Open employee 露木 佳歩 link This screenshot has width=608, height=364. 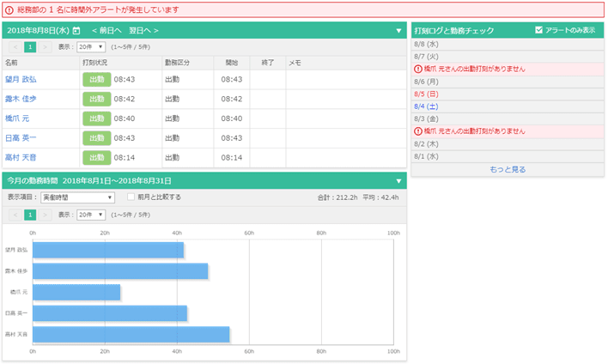21,99
